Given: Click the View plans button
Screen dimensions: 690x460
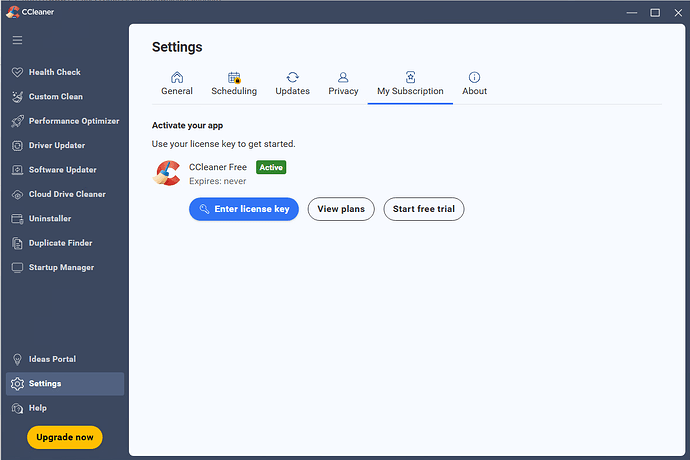Looking at the screenshot, I should [x=341, y=209].
